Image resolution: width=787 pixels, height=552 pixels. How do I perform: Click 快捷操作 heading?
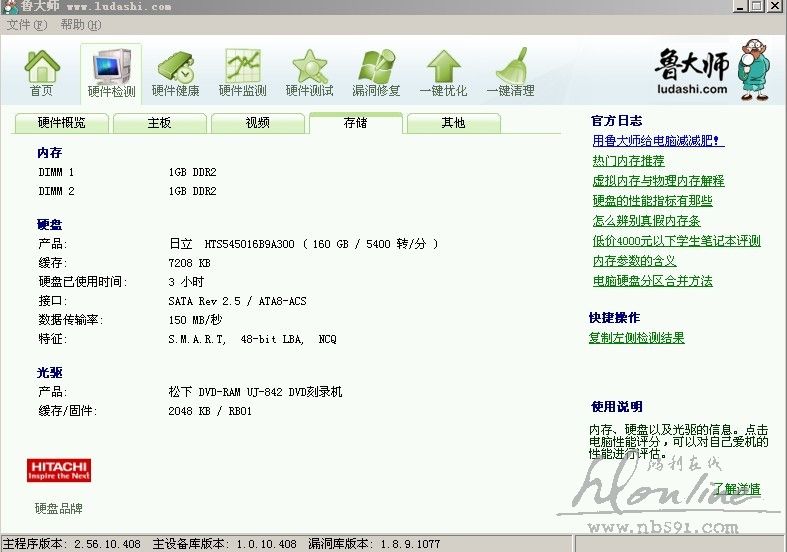click(x=614, y=318)
